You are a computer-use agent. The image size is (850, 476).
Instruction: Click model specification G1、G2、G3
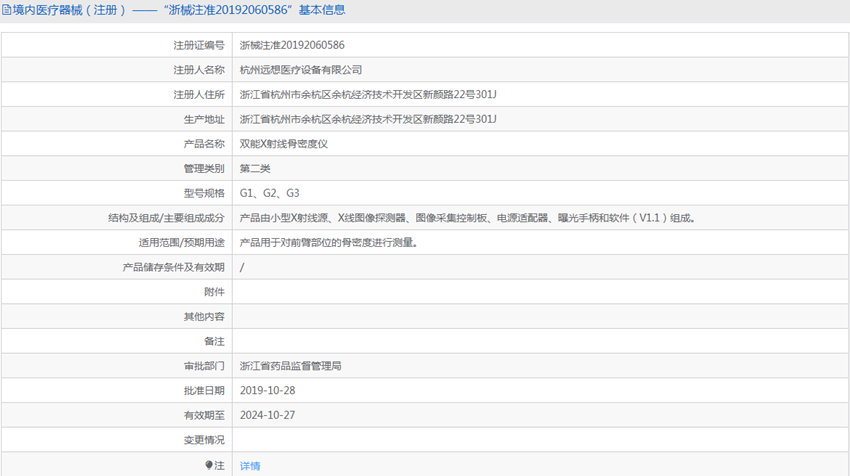[269, 193]
